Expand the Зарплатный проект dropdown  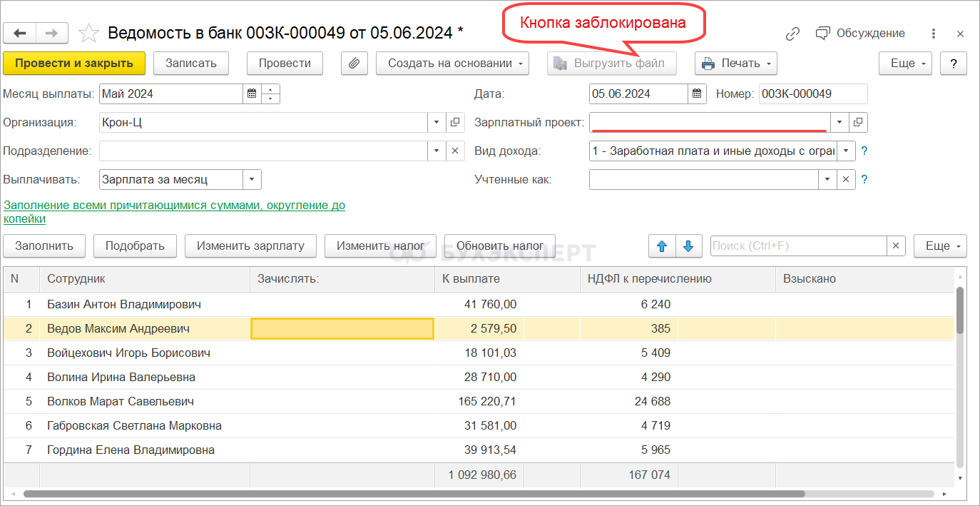839,122
